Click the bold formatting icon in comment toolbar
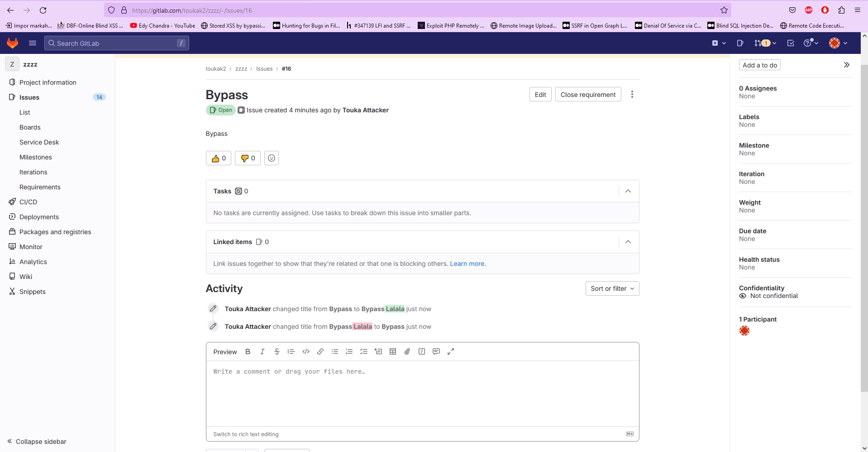This screenshot has width=868, height=452. pyautogui.click(x=248, y=351)
